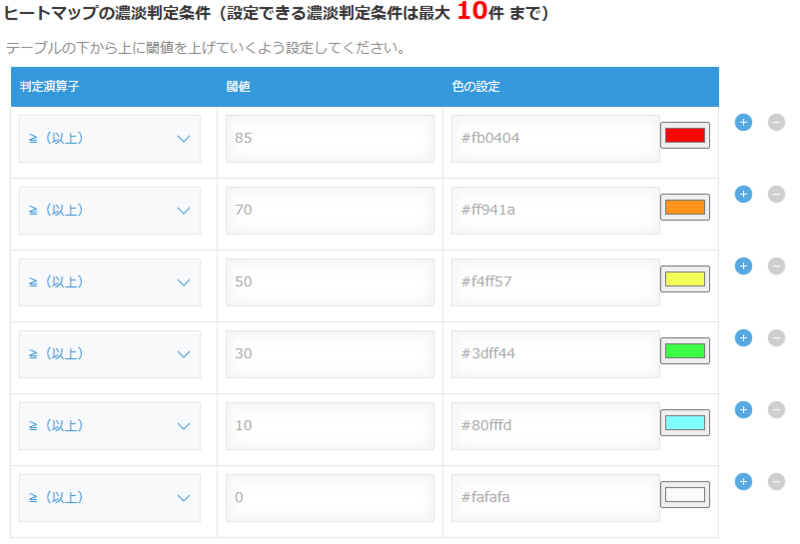Expand the operator dropdown for threshold 50

coord(110,282)
